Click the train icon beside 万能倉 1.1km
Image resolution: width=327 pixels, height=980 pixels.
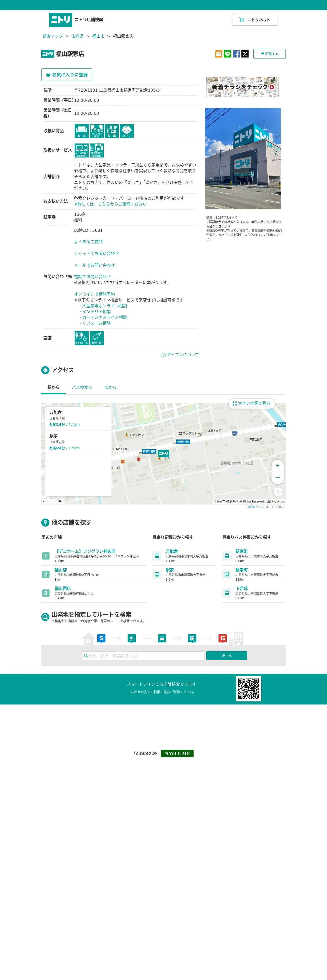point(157,556)
